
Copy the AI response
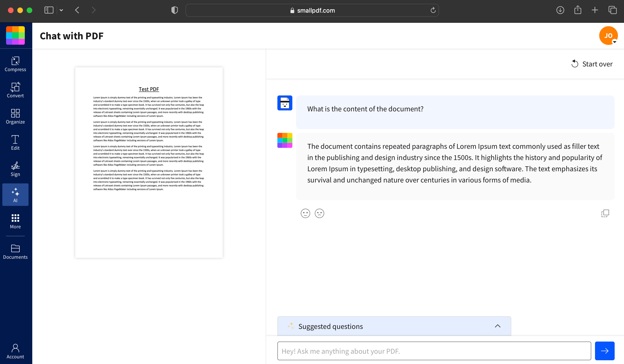(x=605, y=213)
